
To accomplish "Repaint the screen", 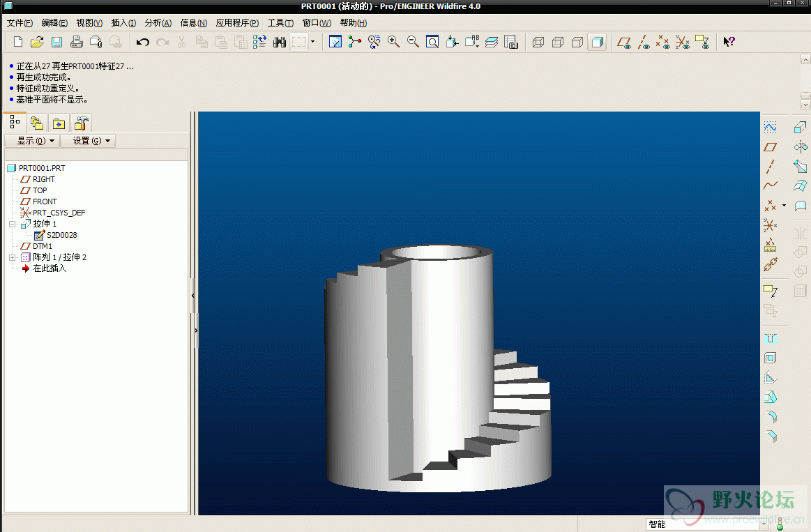I will click(335, 42).
